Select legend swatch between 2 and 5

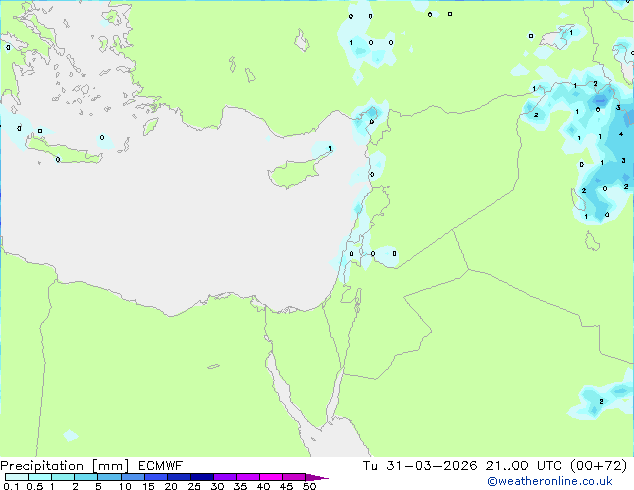pos(86,477)
